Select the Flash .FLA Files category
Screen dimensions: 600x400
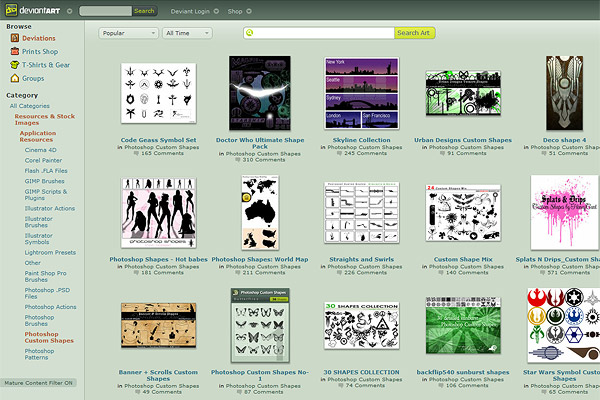point(46,171)
